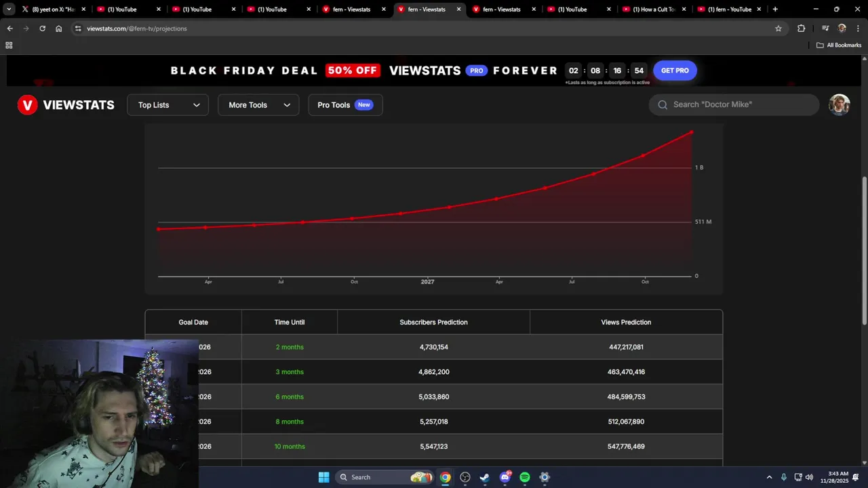The width and height of the screenshot is (868, 488).
Task: Click the Search "Doctor Mike" field
Action: click(734, 104)
